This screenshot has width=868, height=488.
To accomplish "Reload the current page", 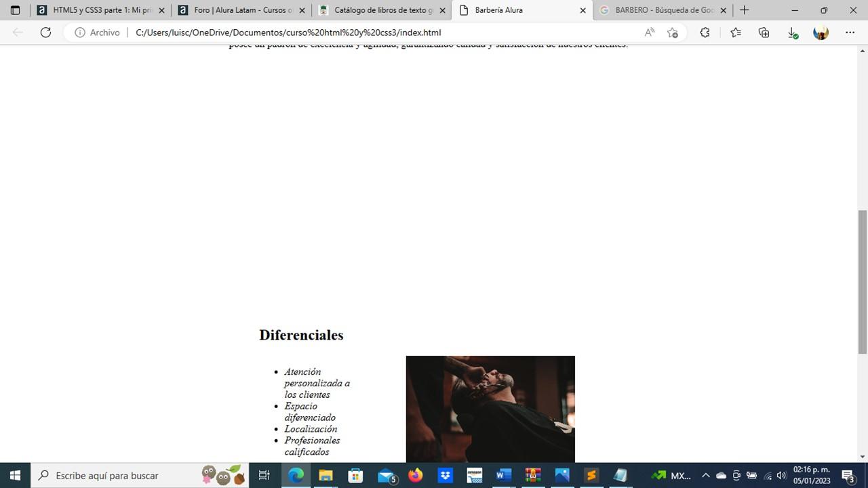I will click(45, 33).
